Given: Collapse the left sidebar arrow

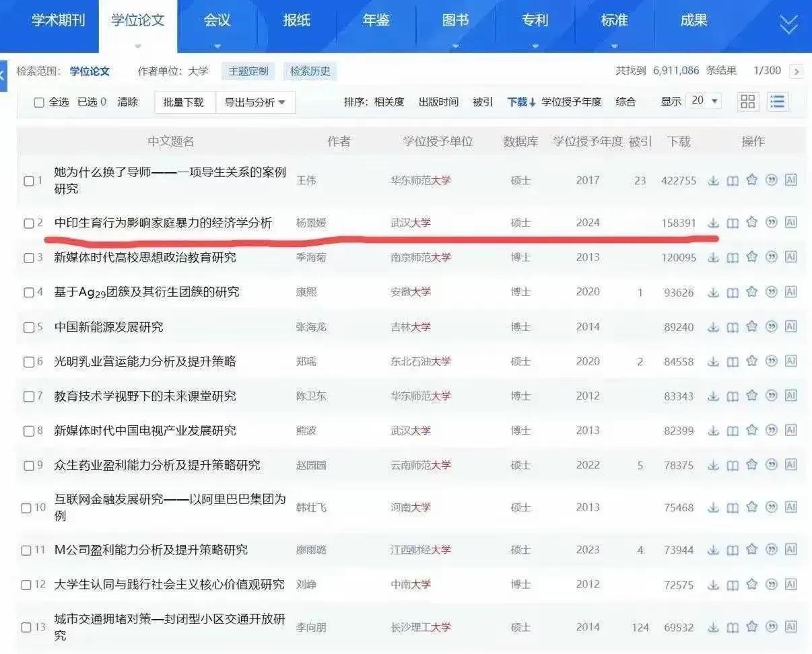Looking at the screenshot, I should pos(3,75).
